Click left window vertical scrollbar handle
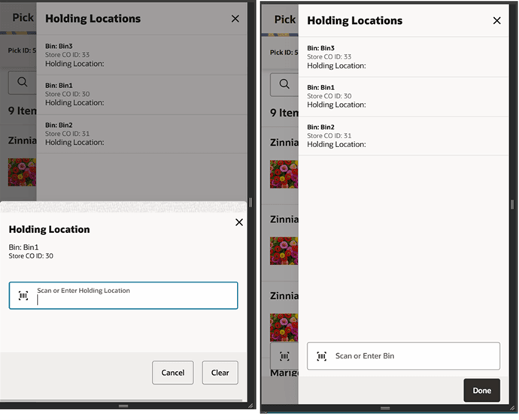This screenshot has height=420, width=519. [250, 202]
